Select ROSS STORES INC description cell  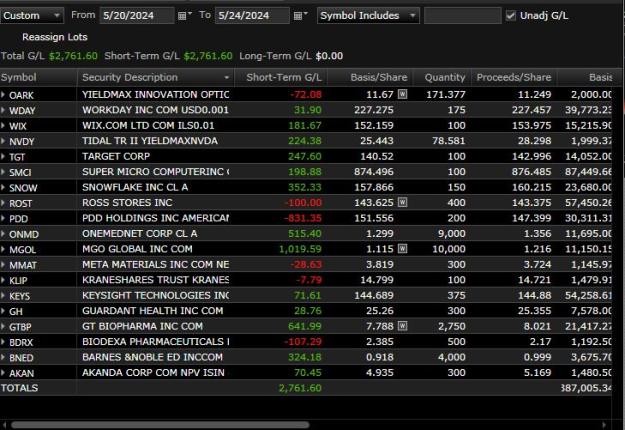pyautogui.click(x=127, y=202)
